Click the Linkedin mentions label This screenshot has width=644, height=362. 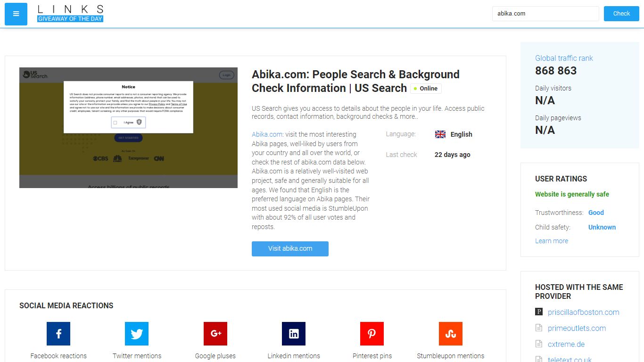click(x=294, y=356)
